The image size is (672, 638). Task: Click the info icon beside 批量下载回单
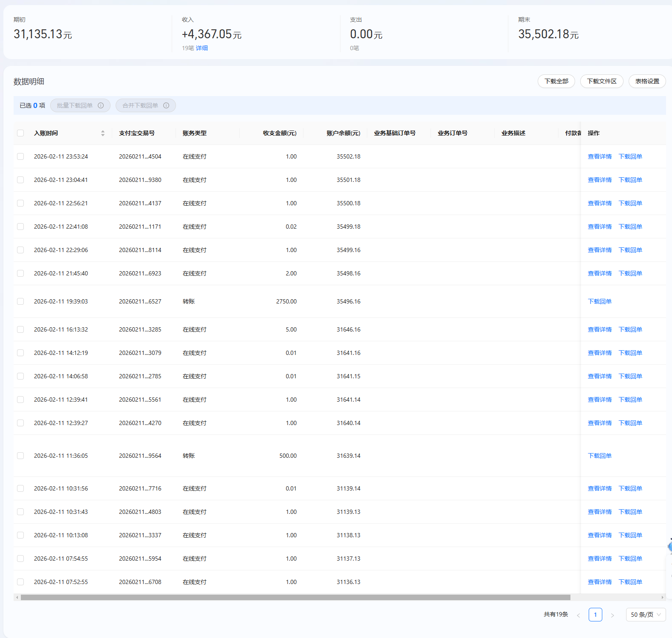point(101,105)
